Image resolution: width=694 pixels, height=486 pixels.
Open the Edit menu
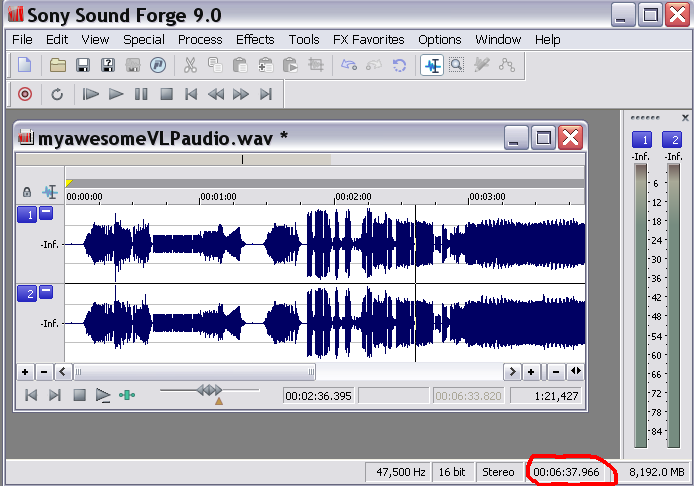[x=57, y=40]
